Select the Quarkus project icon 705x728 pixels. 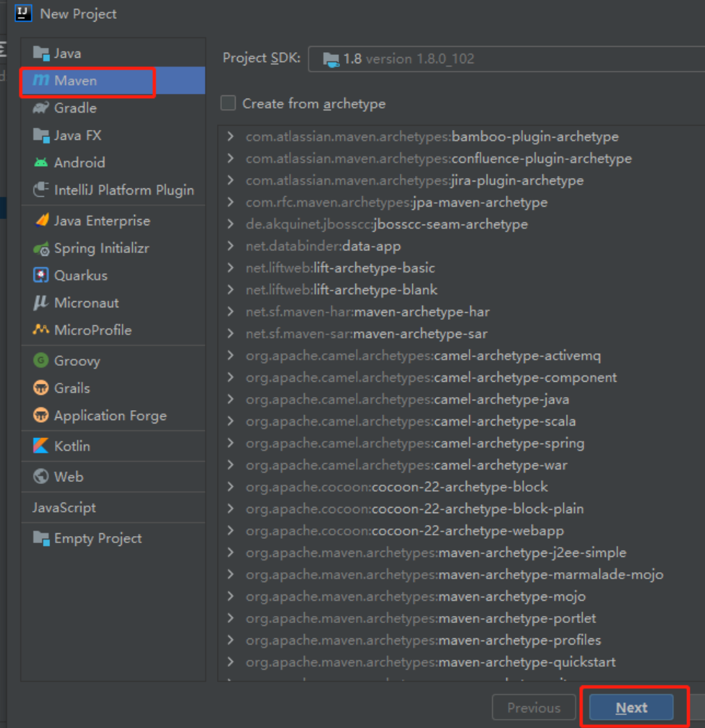pos(41,275)
